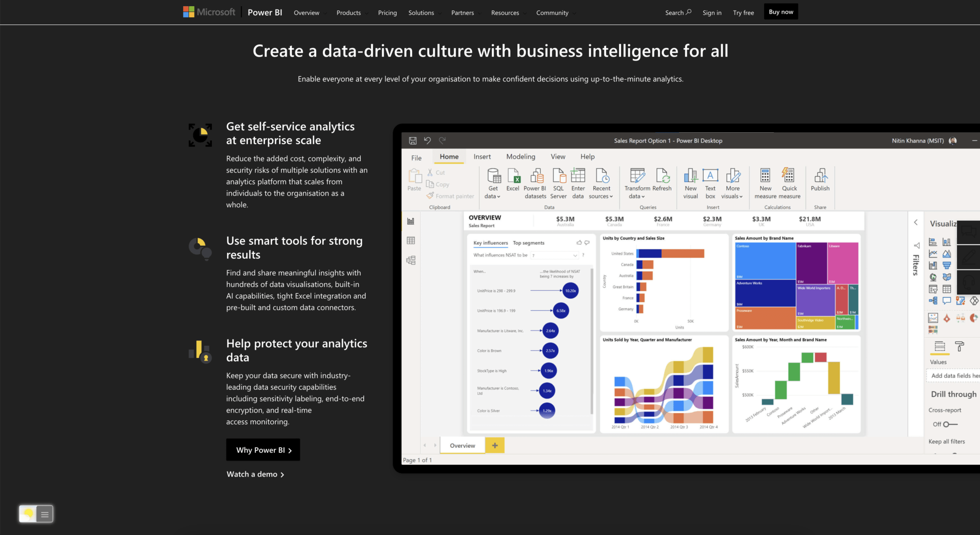The width and height of the screenshot is (980, 535).
Task: Click the Paste clipboard icon
Action: click(x=414, y=176)
